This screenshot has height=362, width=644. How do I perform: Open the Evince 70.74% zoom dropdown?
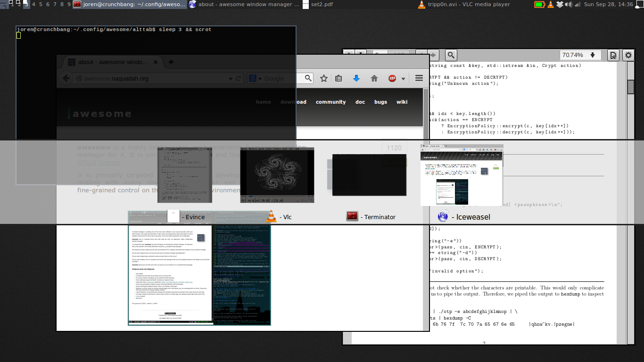580,55
